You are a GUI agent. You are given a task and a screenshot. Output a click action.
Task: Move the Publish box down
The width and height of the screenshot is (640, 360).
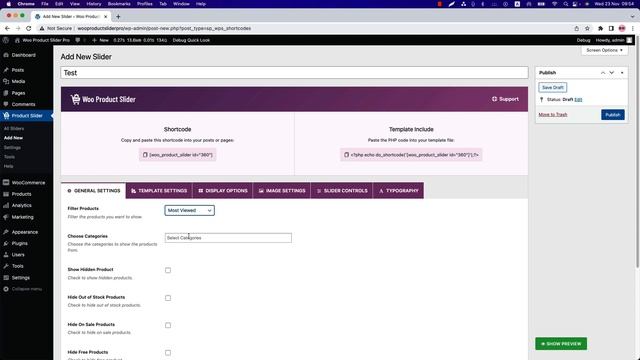pos(611,73)
